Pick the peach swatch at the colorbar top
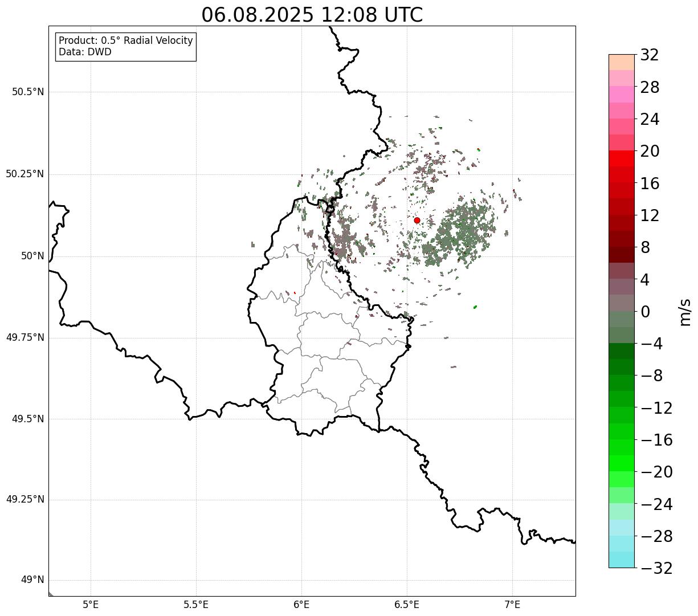 click(x=622, y=62)
